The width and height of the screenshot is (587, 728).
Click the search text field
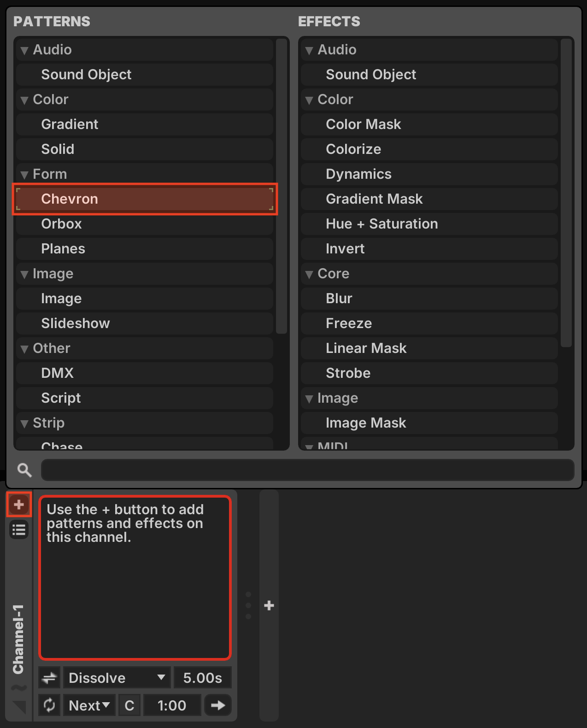pyautogui.click(x=308, y=470)
